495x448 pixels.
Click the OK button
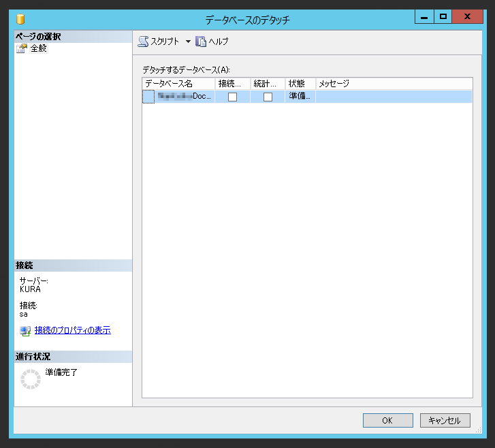click(x=387, y=421)
